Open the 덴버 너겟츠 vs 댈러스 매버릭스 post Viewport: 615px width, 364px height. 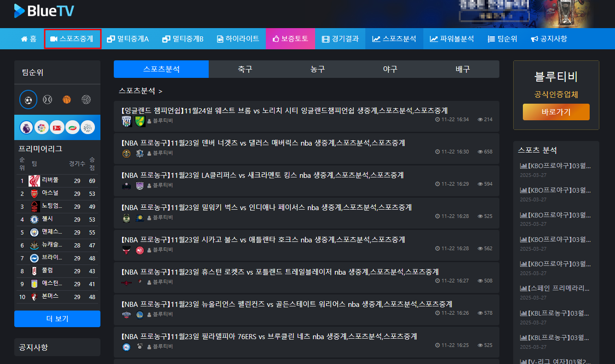(306, 148)
